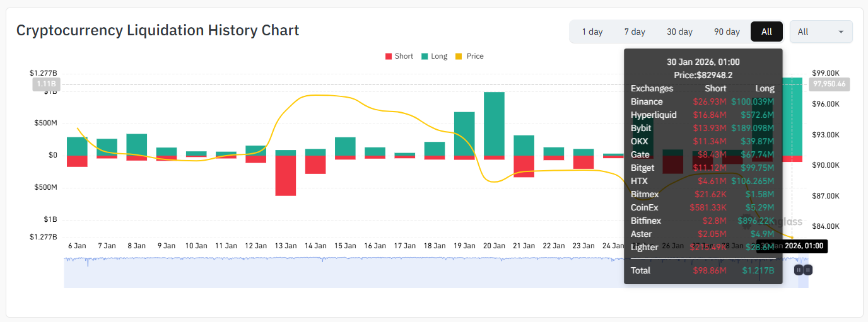Grab the left handle of the range slider
Image resolution: width=868 pixels, height=322 pixels.
pyautogui.click(x=799, y=270)
